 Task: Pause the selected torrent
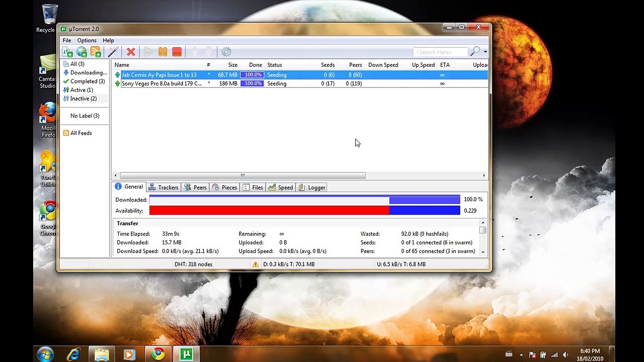[x=163, y=52]
